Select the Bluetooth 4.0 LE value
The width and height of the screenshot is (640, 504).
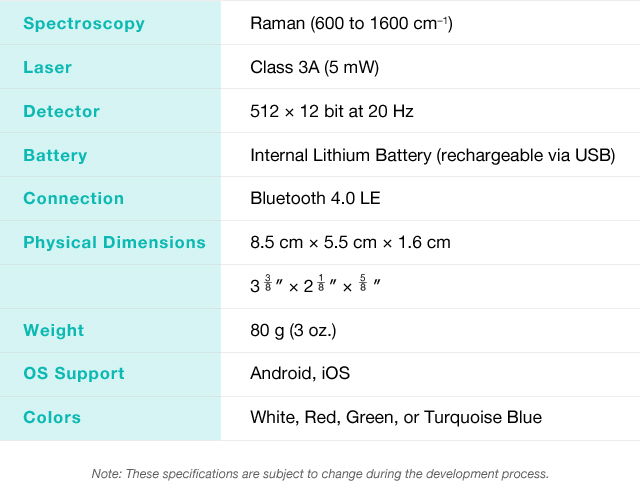(315, 198)
